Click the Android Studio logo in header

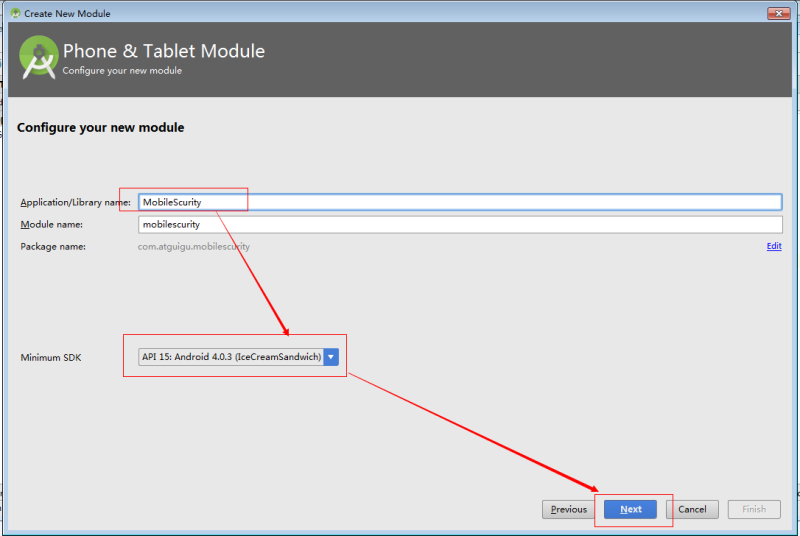tap(39, 58)
